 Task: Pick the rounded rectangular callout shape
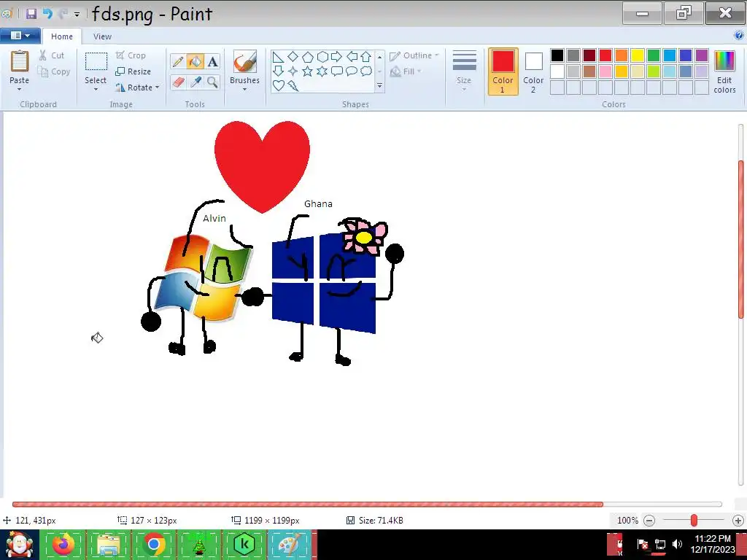coord(337,71)
